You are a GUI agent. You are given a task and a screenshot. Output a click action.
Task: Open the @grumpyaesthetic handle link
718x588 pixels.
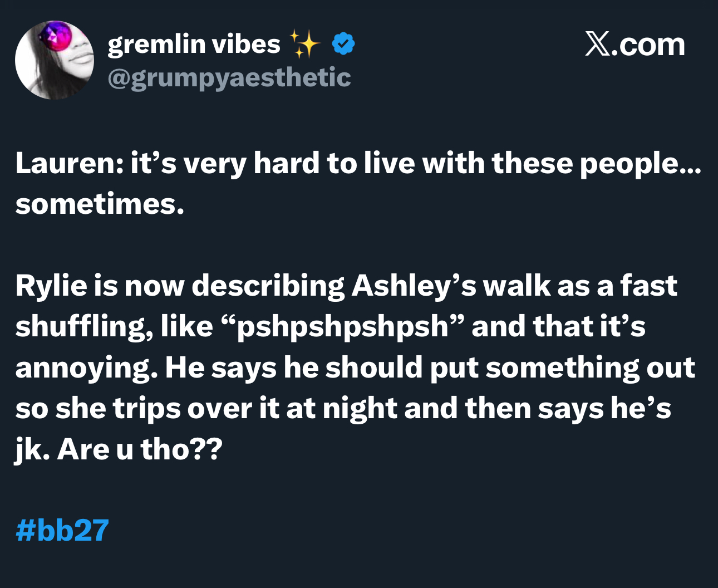(229, 77)
